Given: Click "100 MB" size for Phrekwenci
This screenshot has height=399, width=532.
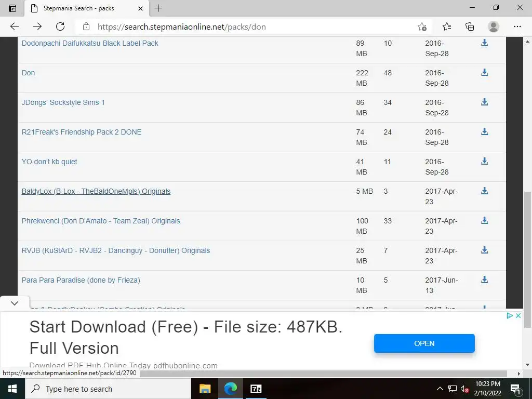Looking at the screenshot, I should (x=362, y=226).
